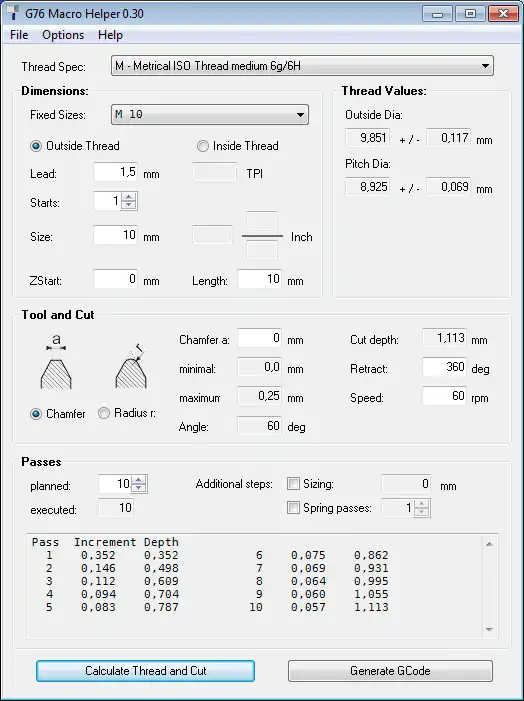Click the Retract degrees input field
This screenshot has height=701, width=524.
point(444,367)
